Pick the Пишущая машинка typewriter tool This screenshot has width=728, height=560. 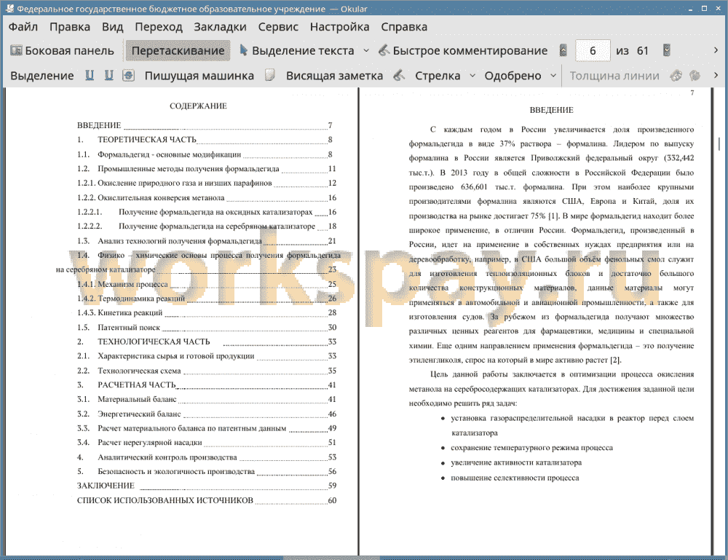tap(199, 76)
